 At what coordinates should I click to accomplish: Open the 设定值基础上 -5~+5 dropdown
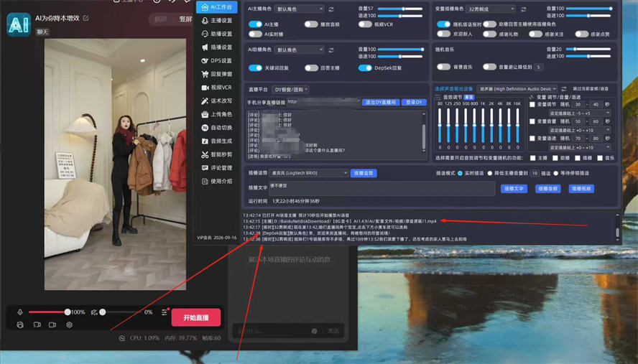(x=580, y=113)
